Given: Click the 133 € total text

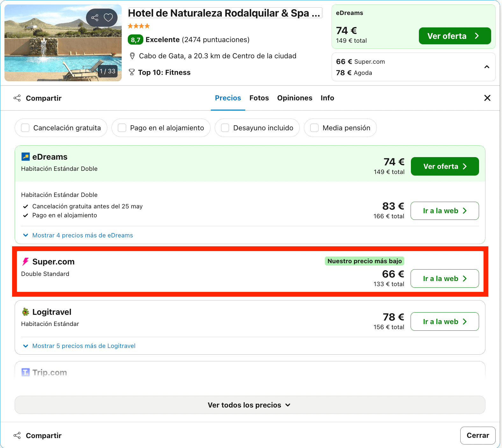Looking at the screenshot, I should [389, 284].
